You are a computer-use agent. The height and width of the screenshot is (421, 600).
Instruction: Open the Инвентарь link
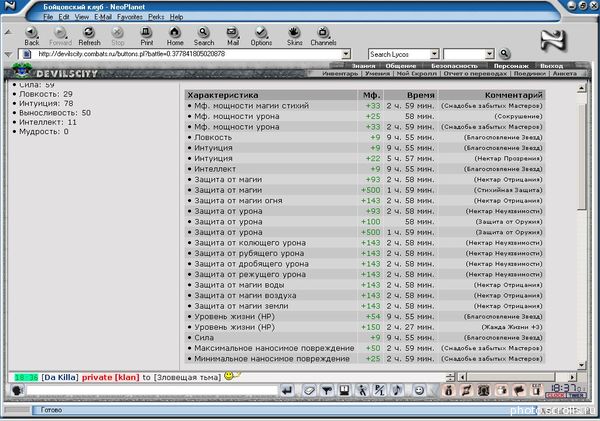pos(340,73)
